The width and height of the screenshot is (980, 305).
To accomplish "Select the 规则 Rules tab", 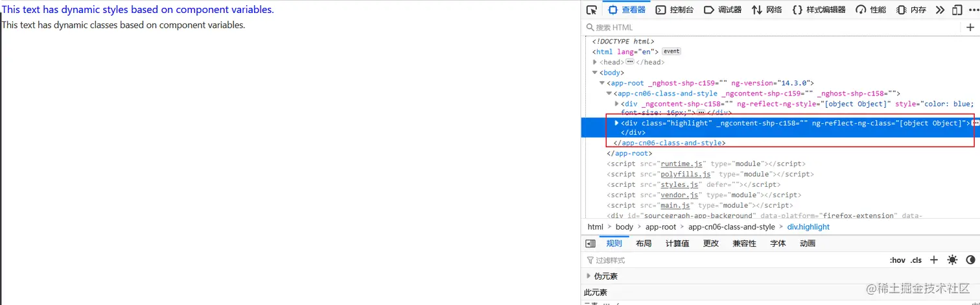I will pyautogui.click(x=614, y=243).
